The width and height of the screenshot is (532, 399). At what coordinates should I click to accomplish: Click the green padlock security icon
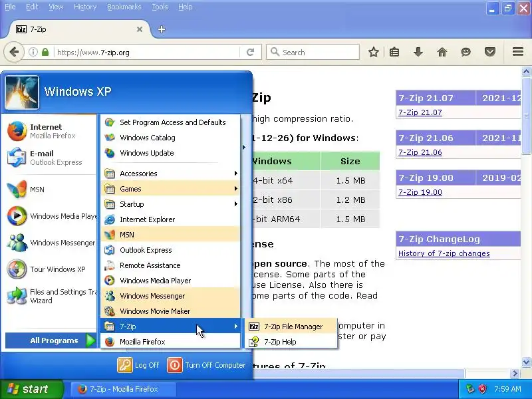point(45,53)
